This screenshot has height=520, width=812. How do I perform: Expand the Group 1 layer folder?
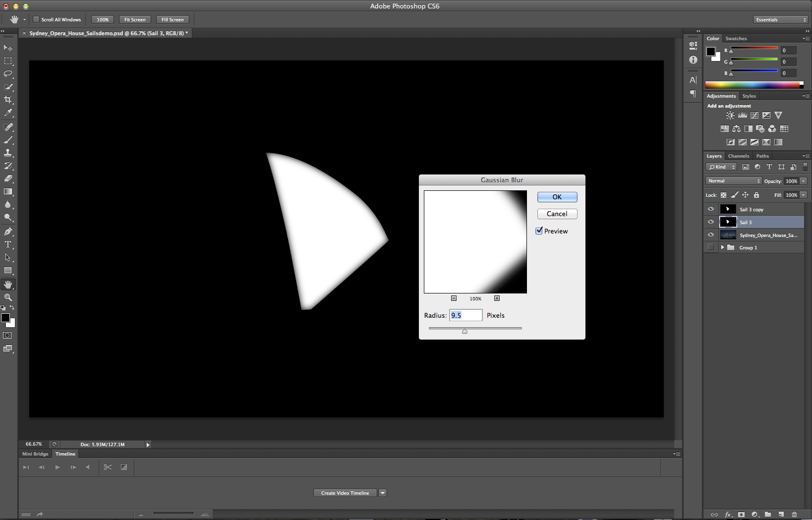coord(722,247)
